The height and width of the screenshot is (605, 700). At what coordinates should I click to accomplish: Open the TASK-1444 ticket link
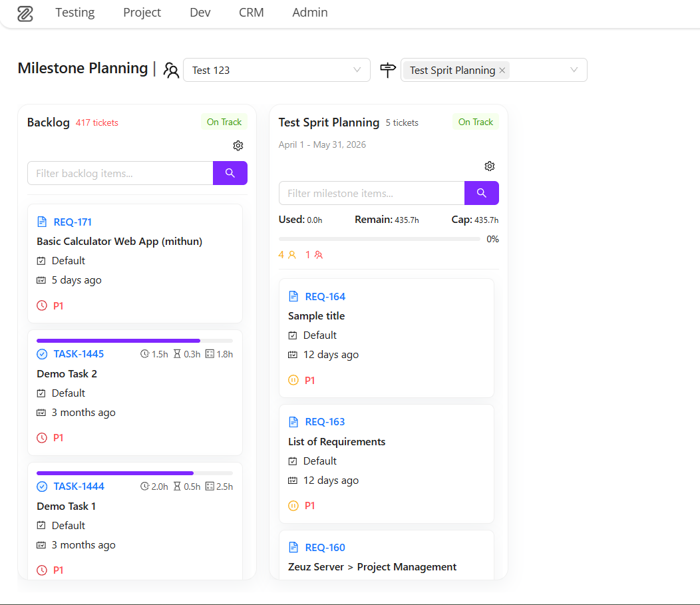pos(79,487)
